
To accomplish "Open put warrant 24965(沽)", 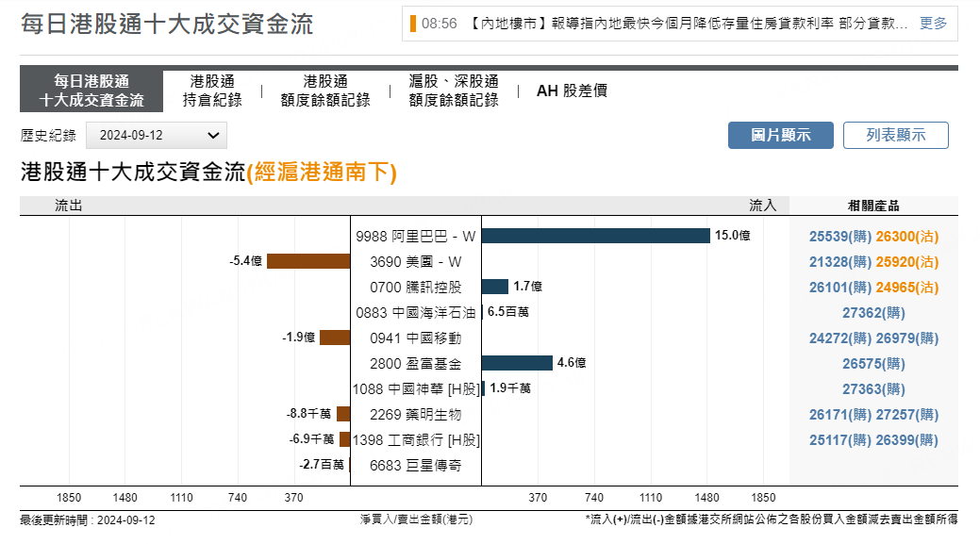I will pyautogui.click(x=906, y=288).
